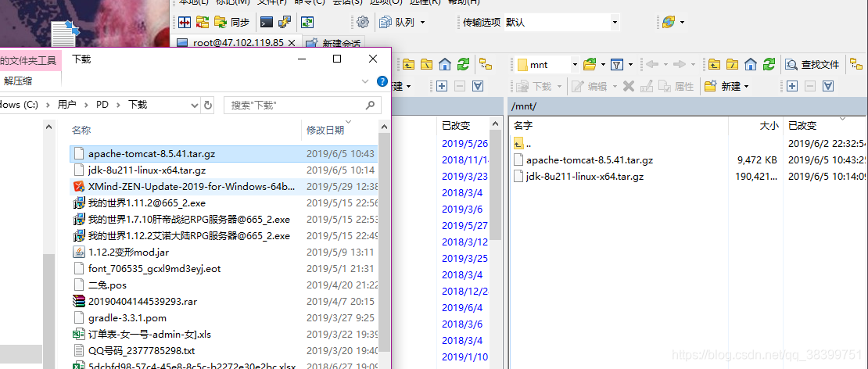This screenshot has width=868, height=369.
Task: Click the remote 编辑 edit button
Action: (590, 86)
